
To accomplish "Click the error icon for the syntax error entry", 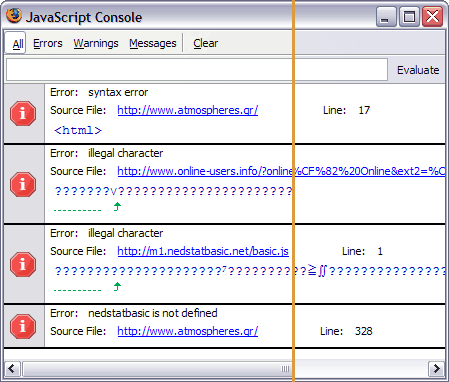I will point(23,114).
